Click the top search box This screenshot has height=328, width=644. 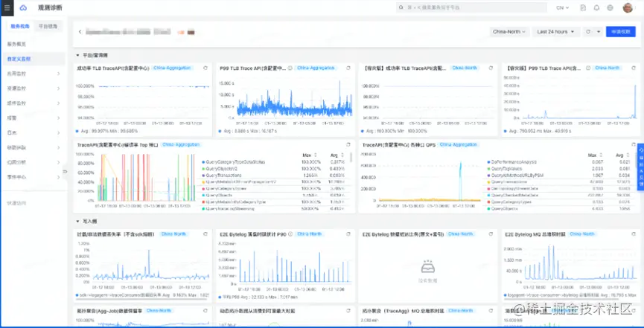click(x=471, y=7)
